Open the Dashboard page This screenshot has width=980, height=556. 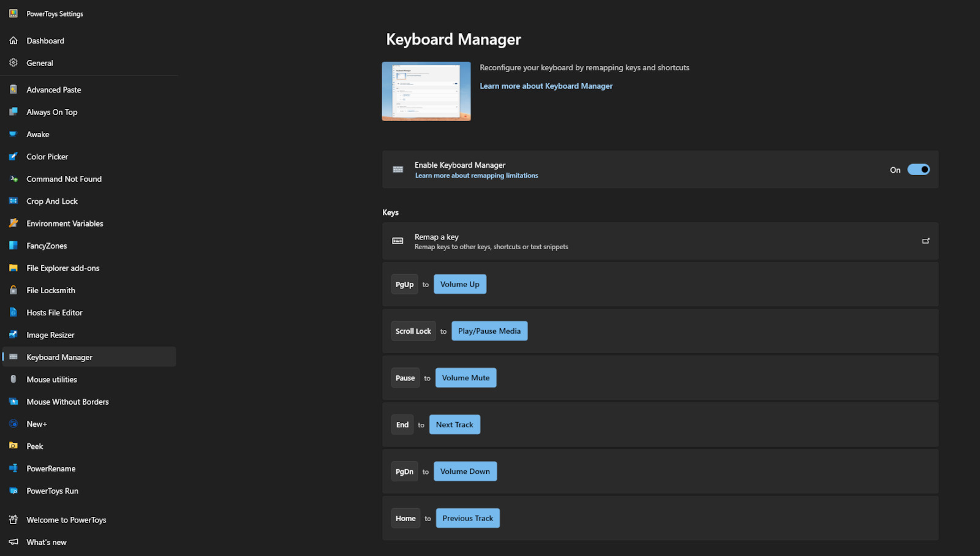click(45, 41)
